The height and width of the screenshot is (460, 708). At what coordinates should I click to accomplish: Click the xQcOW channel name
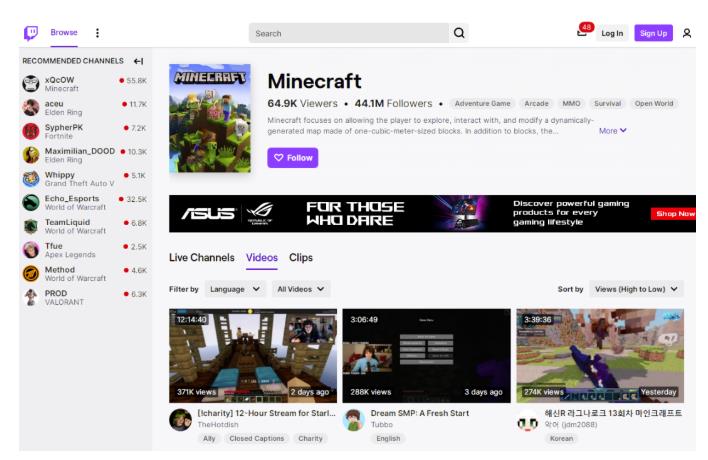click(x=59, y=80)
